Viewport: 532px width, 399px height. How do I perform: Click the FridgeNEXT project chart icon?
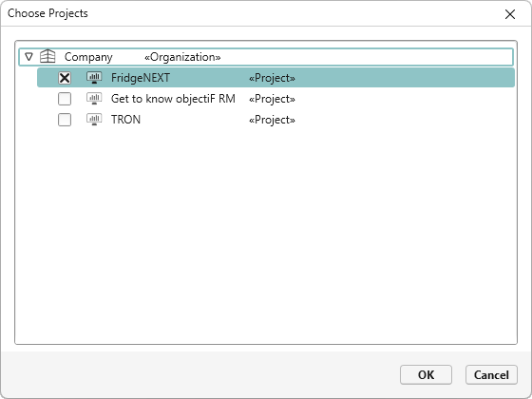tap(94, 78)
